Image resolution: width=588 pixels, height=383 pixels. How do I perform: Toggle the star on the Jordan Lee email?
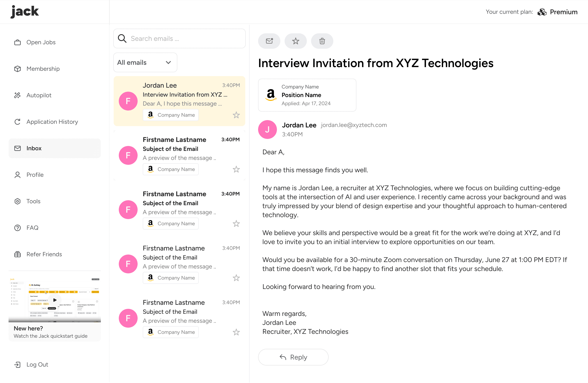[x=236, y=115]
